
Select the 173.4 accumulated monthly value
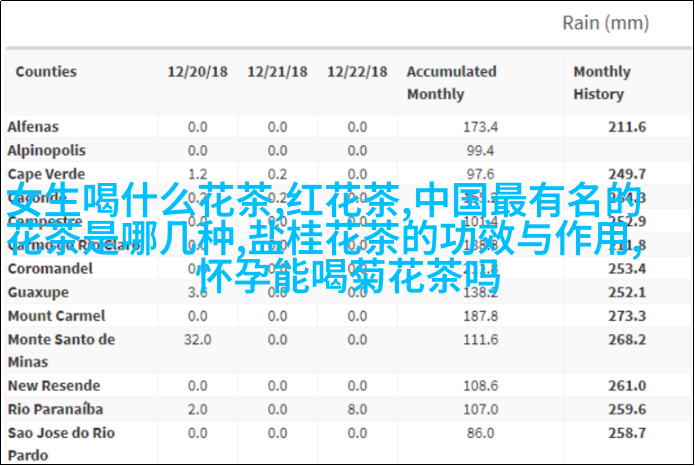(x=480, y=127)
